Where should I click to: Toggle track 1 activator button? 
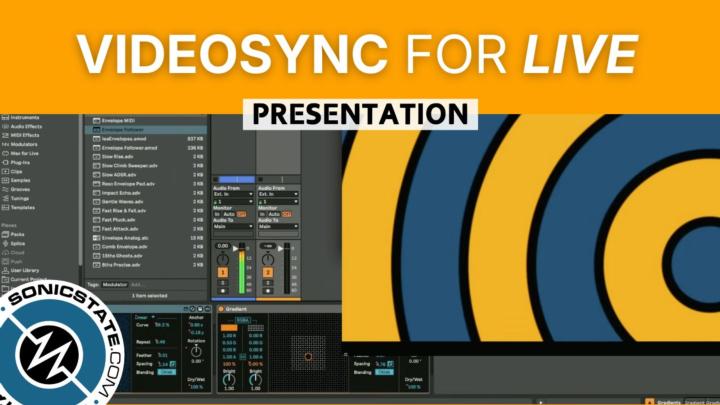[x=223, y=272]
